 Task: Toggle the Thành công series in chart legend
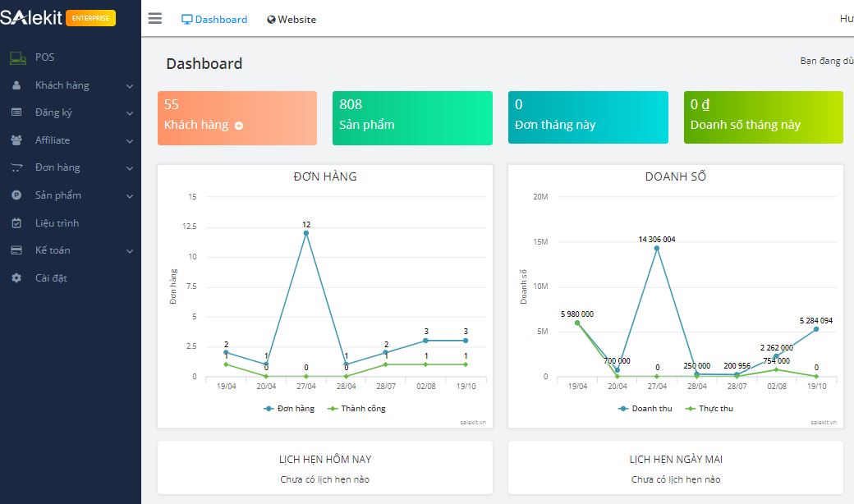(x=356, y=408)
